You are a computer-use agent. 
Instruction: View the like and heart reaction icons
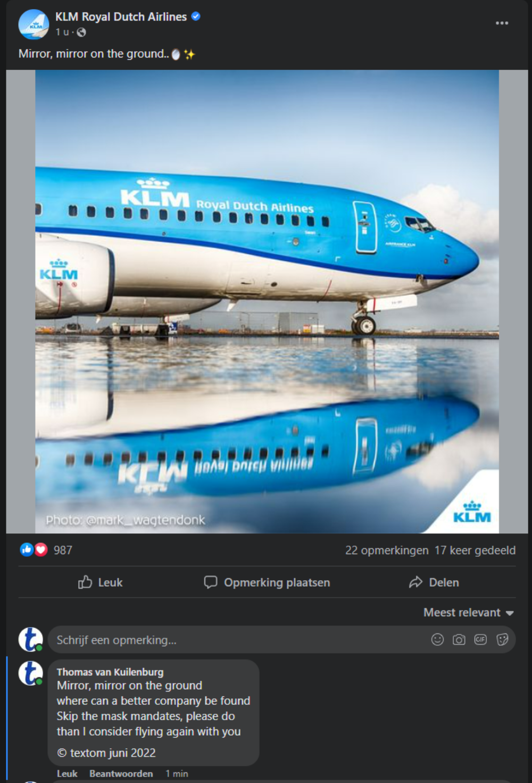click(34, 550)
